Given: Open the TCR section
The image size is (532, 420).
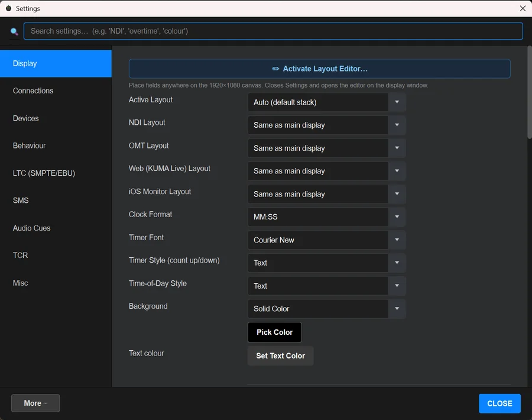Looking at the screenshot, I should click(56, 255).
